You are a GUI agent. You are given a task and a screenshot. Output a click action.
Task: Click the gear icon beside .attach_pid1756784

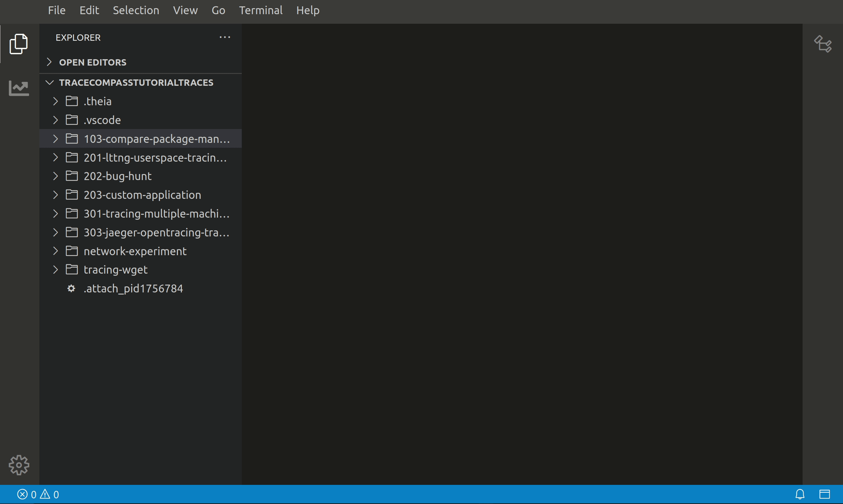pyautogui.click(x=71, y=289)
